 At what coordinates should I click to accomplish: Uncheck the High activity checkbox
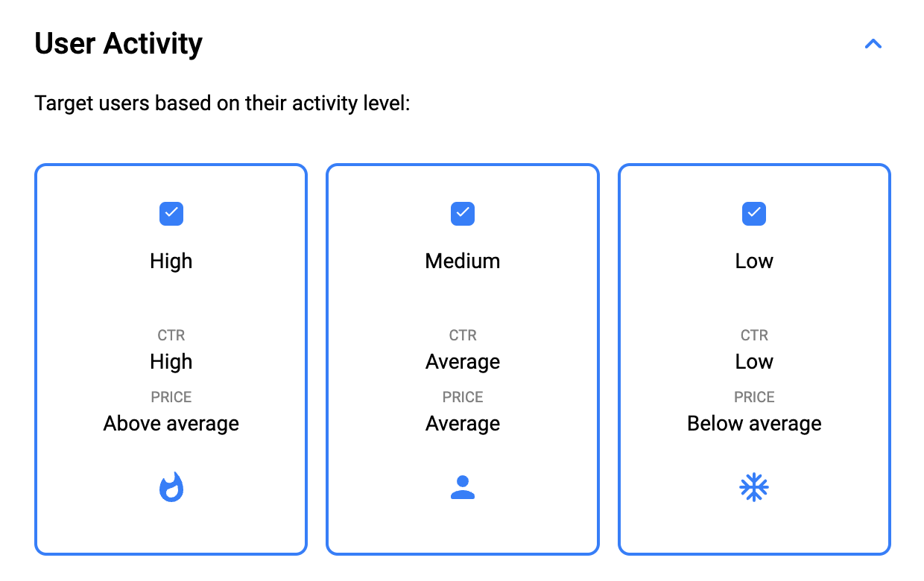[171, 214]
